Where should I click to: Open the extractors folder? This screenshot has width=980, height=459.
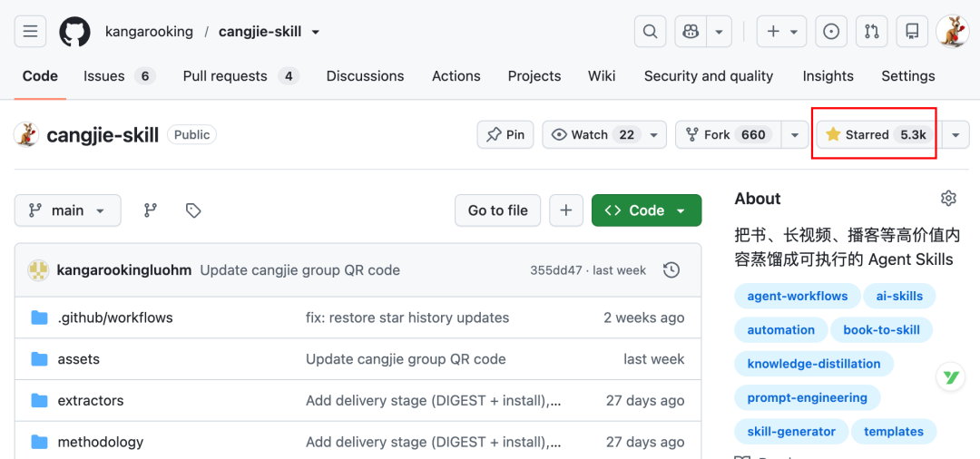pos(91,401)
